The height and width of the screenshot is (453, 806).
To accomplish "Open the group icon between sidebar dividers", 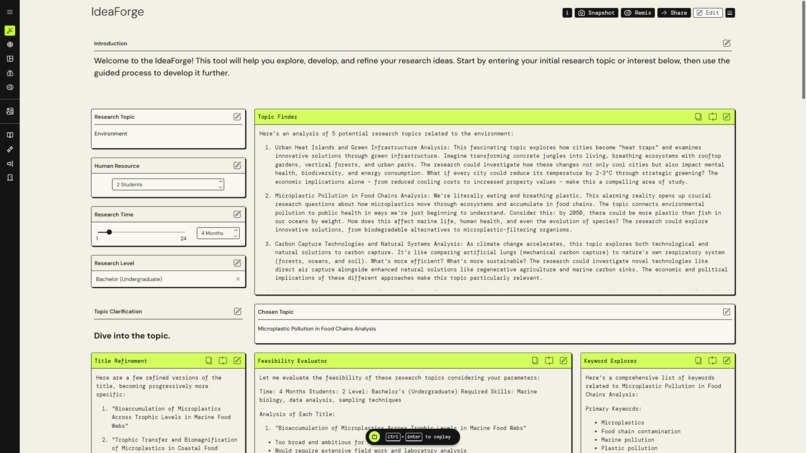I will 10,111.
